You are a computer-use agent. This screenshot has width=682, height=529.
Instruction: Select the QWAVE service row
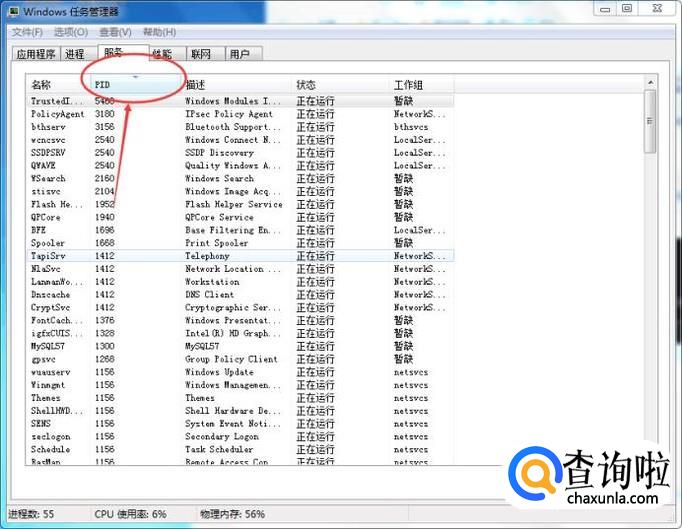[240, 166]
